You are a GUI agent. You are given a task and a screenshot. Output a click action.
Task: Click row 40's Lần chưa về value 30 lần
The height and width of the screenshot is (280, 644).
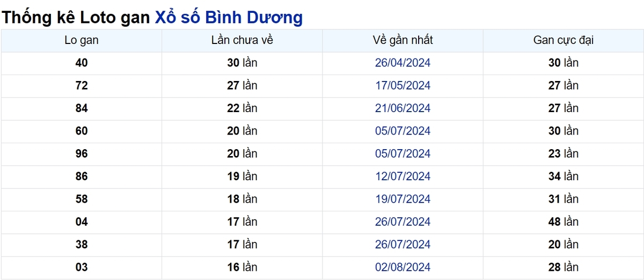[243, 63]
